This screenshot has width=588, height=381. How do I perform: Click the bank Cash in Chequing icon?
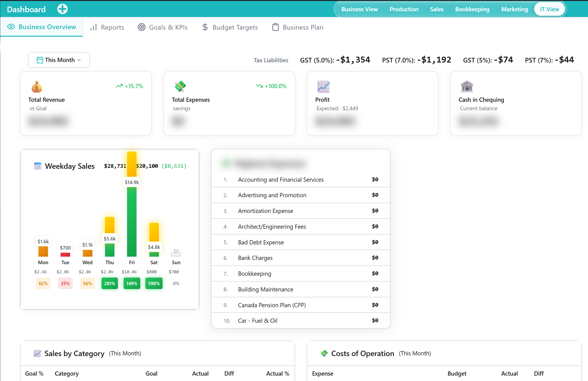pos(467,86)
